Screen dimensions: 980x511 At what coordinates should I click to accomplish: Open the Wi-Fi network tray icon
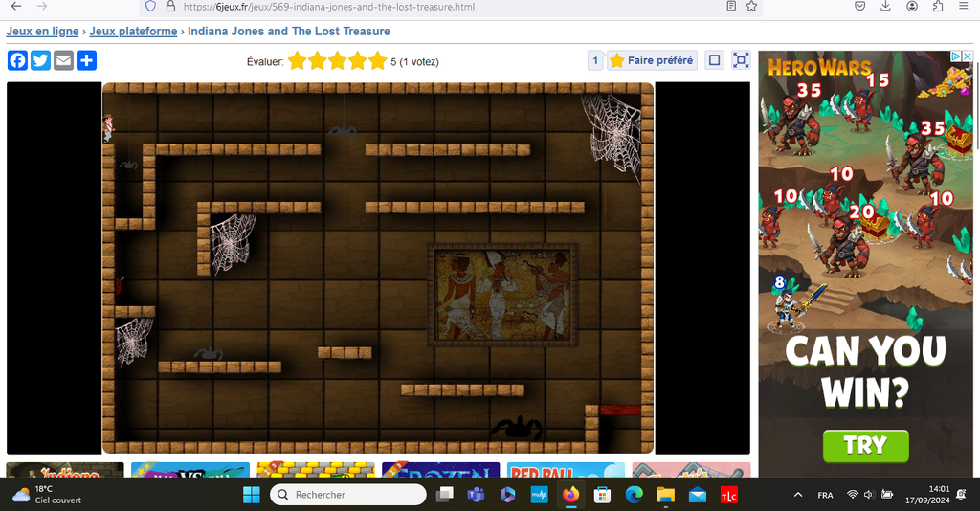(x=853, y=495)
